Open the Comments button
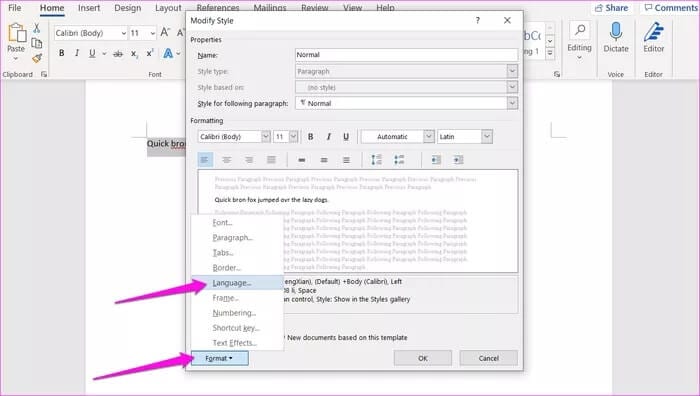The height and width of the screenshot is (396, 700). pos(671,8)
